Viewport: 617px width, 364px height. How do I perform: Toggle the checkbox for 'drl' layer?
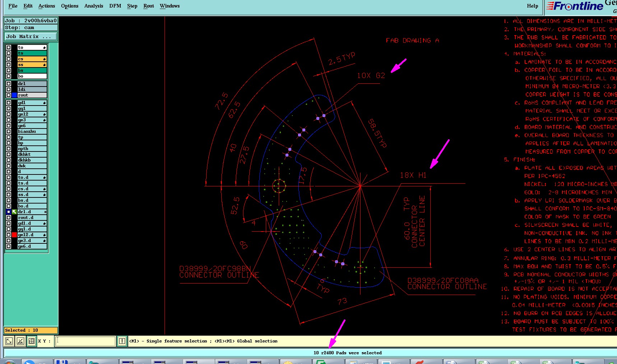coord(9,84)
